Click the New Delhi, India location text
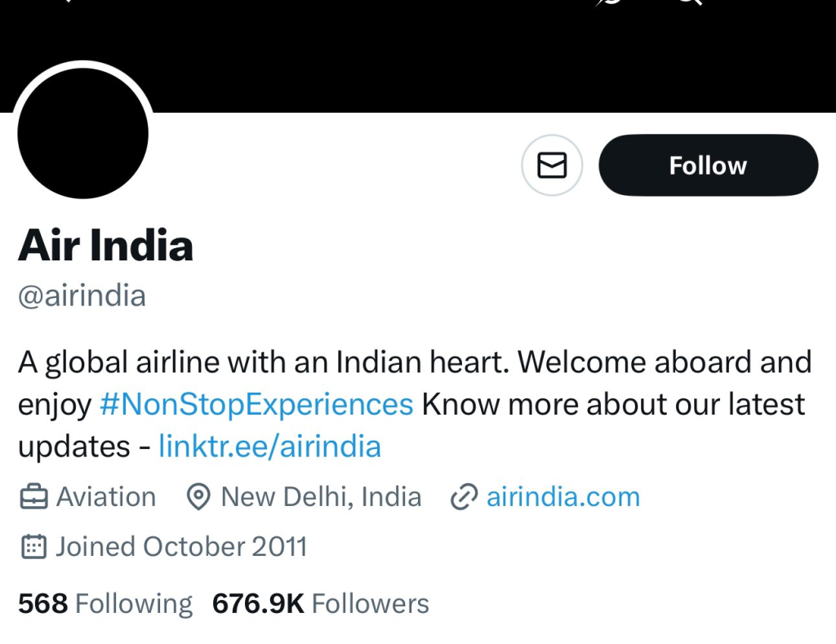This screenshot has width=836, height=644. pyautogui.click(x=321, y=497)
